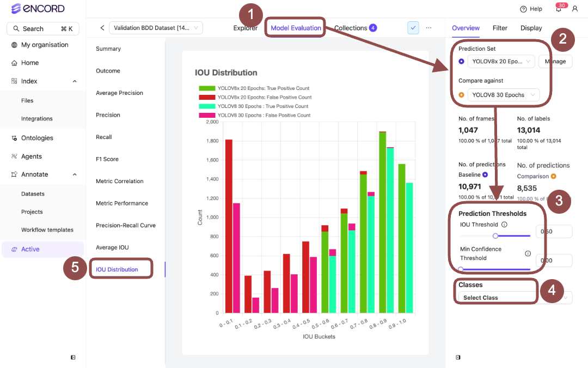The image size is (588, 368).
Task: Open the Precision section
Action: [108, 115]
